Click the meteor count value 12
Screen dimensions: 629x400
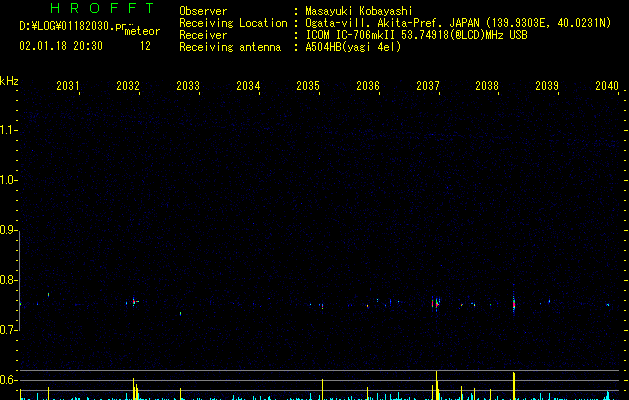[145, 46]
